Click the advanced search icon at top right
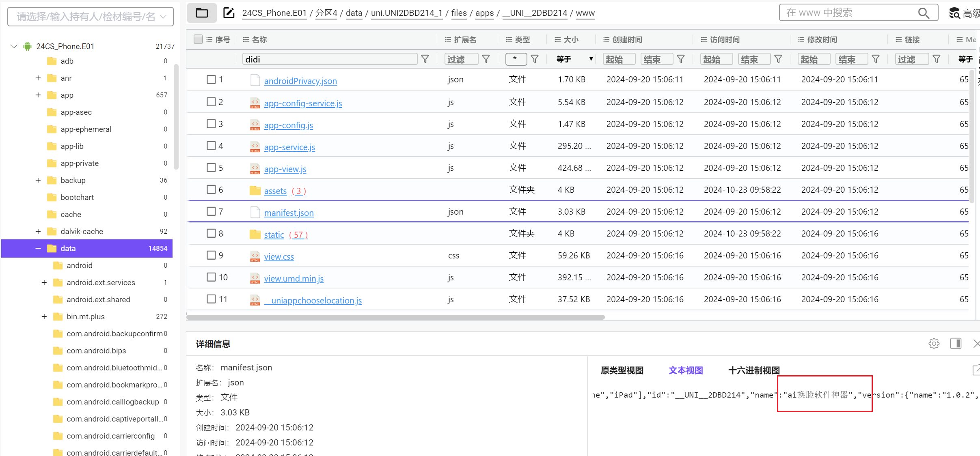 (955, 13)
